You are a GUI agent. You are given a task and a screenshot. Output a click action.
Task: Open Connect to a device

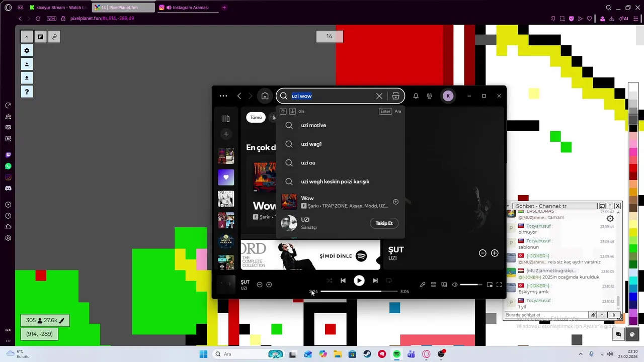pos(444,285)
